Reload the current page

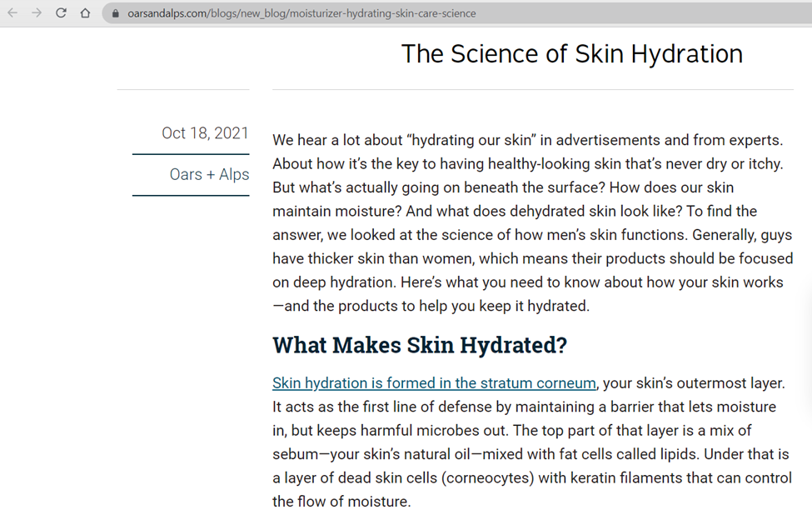point(61,13)
